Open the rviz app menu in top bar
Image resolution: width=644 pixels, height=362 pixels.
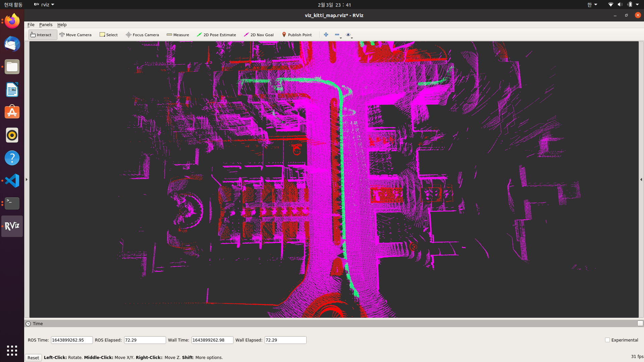click(44, 5)
